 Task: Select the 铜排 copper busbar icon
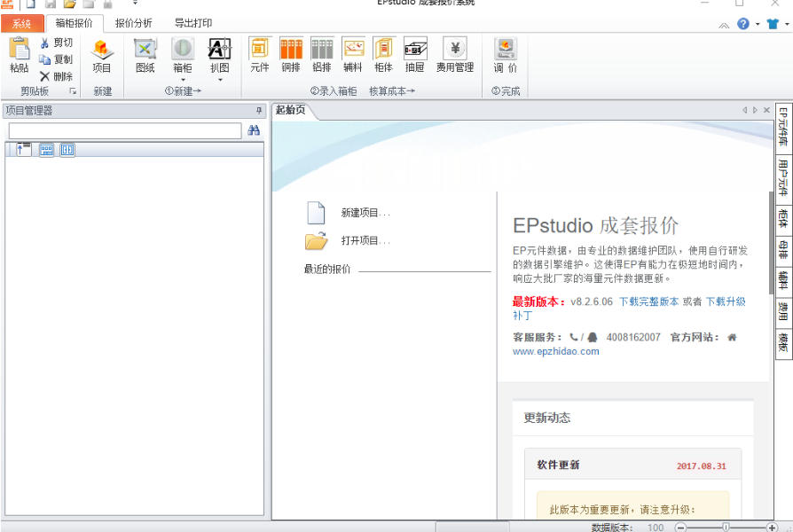pos(290,55)
